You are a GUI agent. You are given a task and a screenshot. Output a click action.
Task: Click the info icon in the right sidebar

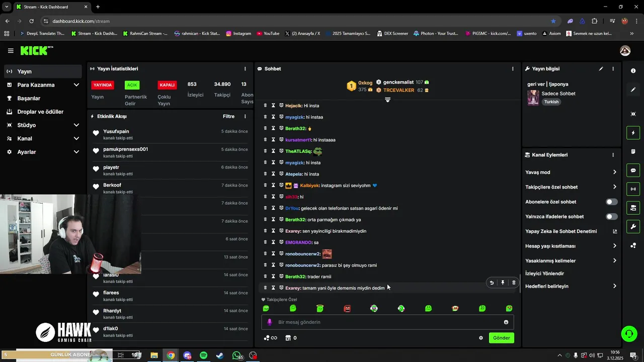click(633, 71)
